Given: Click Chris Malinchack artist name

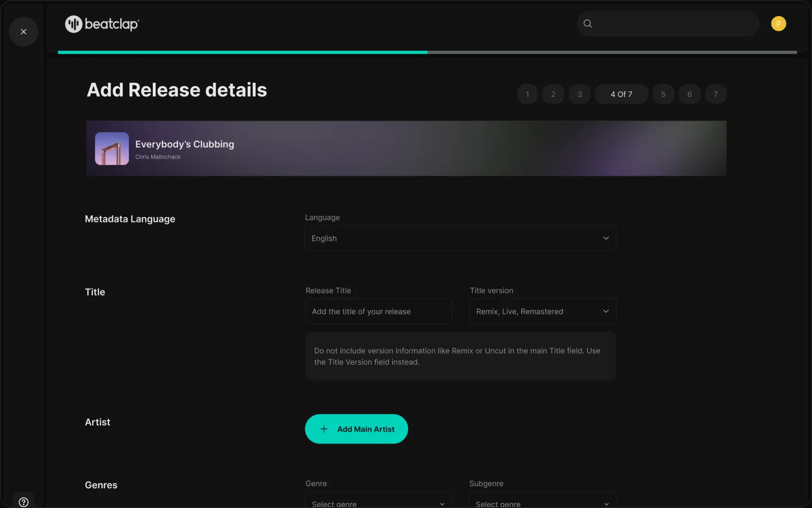Looking at the screenshot, I should click(x=158, y=157).
